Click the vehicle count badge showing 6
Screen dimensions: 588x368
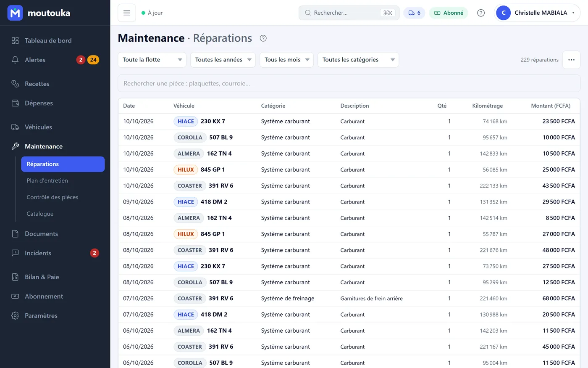tap(414, 13)
